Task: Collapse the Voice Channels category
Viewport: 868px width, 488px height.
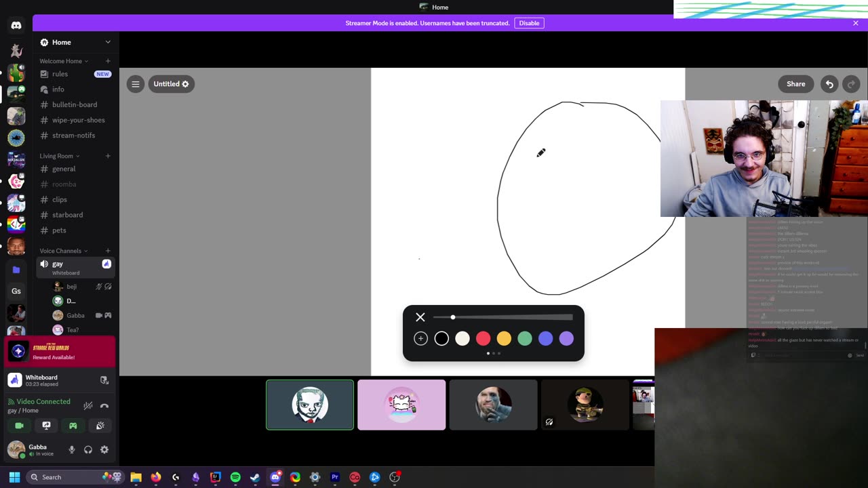Action: 63,251
